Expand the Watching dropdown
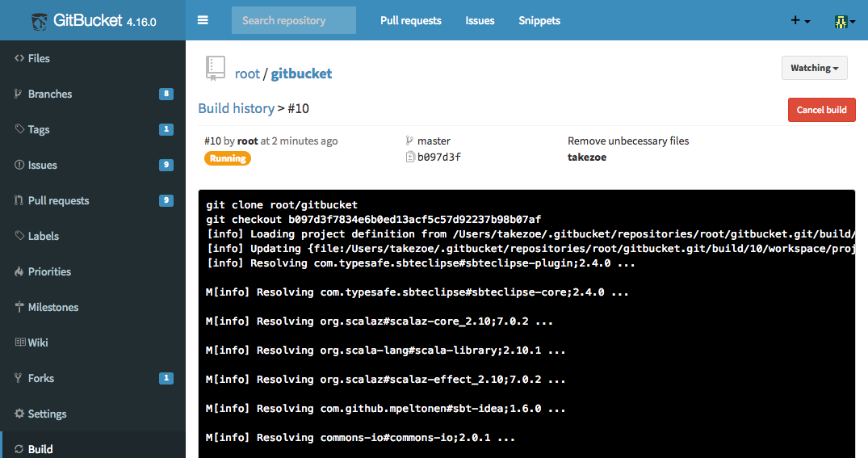Image resolution: width=868 pixels, height=458 pixels. coord(814,68)
